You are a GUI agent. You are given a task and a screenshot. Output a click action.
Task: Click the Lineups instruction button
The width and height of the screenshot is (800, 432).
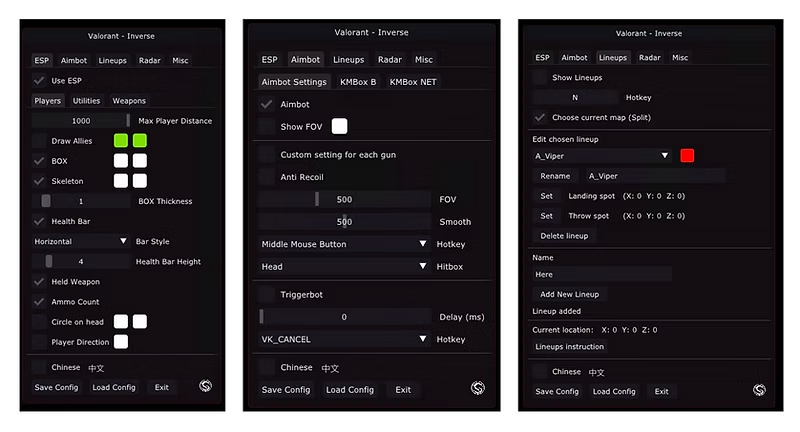pos(570,347)
